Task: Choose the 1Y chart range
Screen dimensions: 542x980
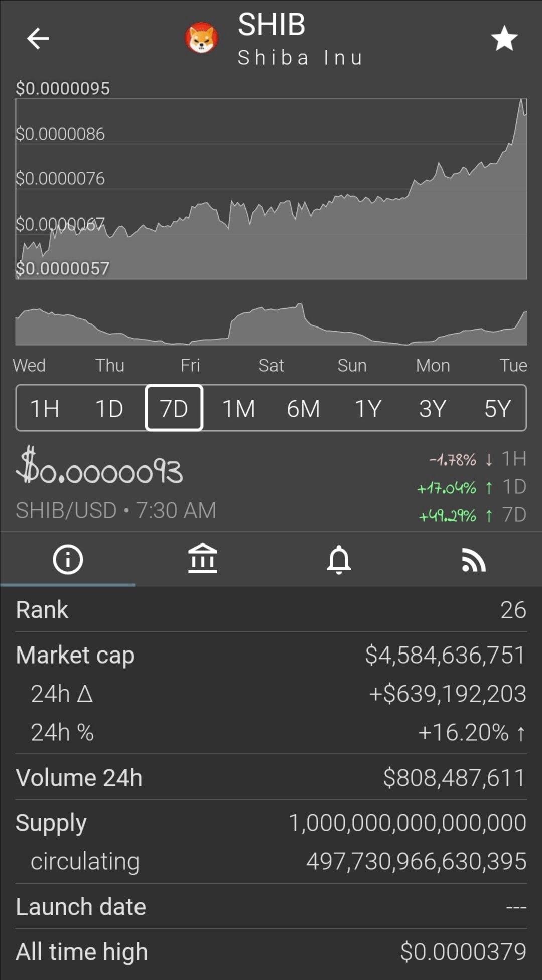Action: coord(368,408)
